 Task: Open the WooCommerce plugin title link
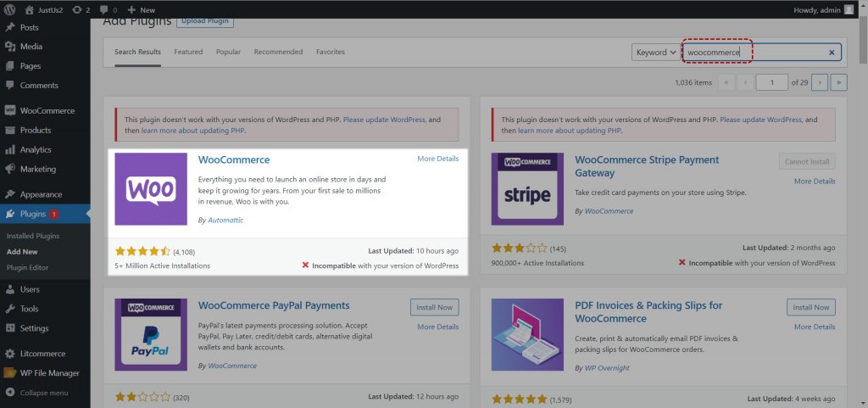pyautogui.click(x=234, y=159)
